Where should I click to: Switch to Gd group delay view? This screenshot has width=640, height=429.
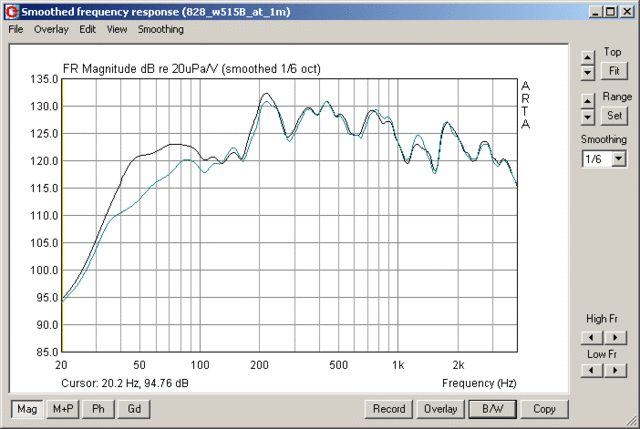click(x=134, y=409)
